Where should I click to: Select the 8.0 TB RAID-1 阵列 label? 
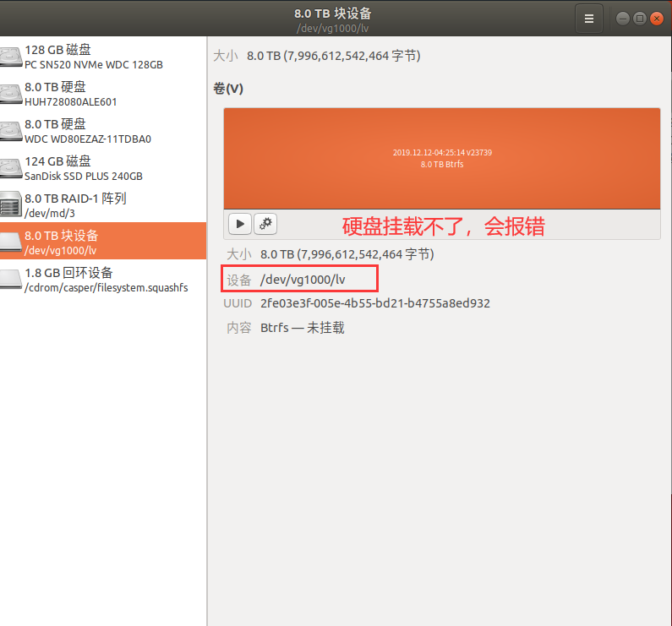pyautogui.click(x=75, y=199)
